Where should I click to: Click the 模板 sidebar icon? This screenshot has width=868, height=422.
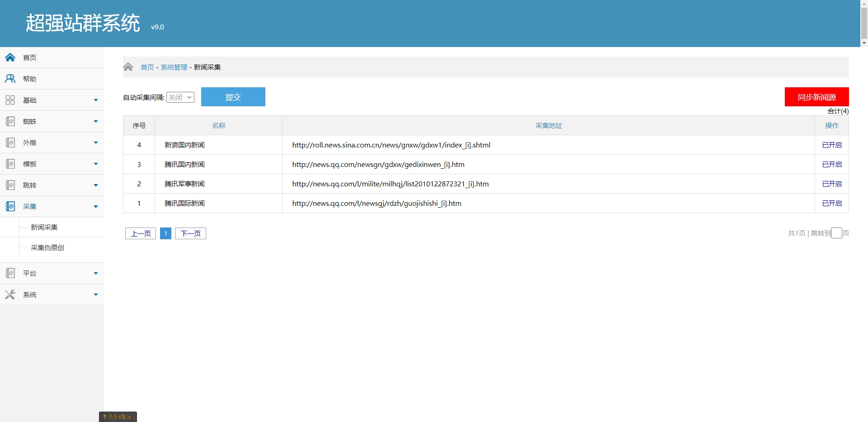(x=10, y=164)
